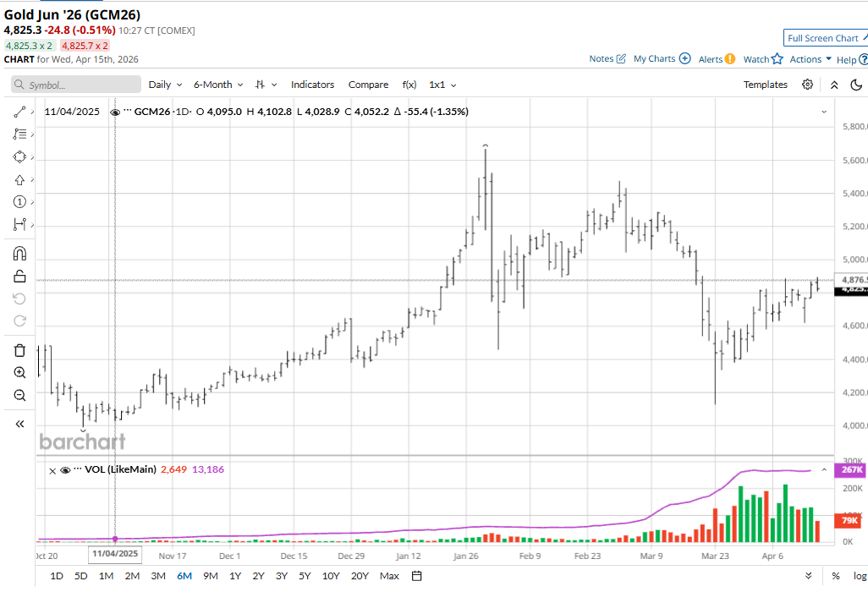Select the 3M time range
868x592 pixels.
158,576
